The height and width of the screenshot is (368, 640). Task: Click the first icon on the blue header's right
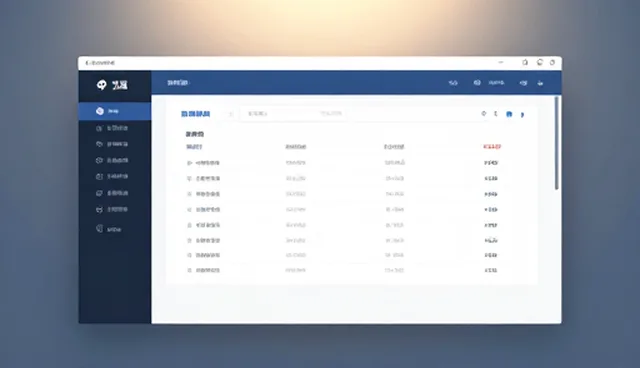453,83
